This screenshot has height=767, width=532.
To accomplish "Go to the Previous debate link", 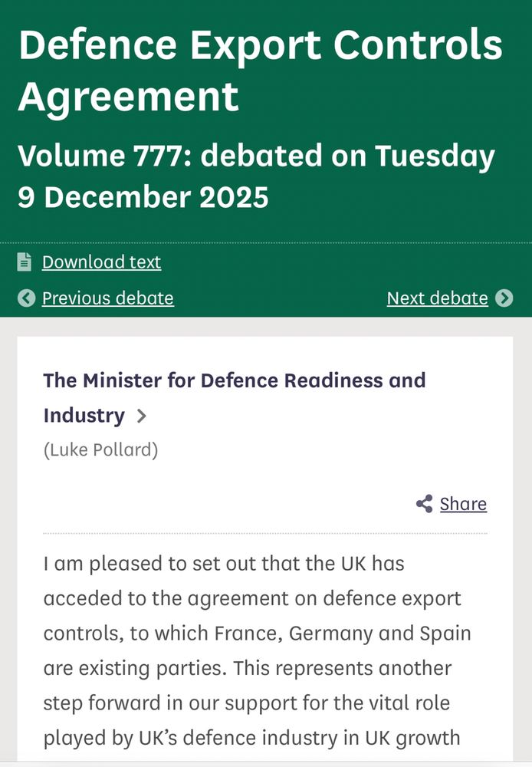I will [x=107, y=298].
